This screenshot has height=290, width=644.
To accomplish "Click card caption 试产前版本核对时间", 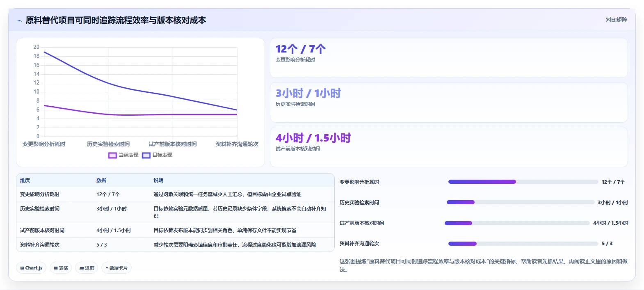I will pos(298,149).
